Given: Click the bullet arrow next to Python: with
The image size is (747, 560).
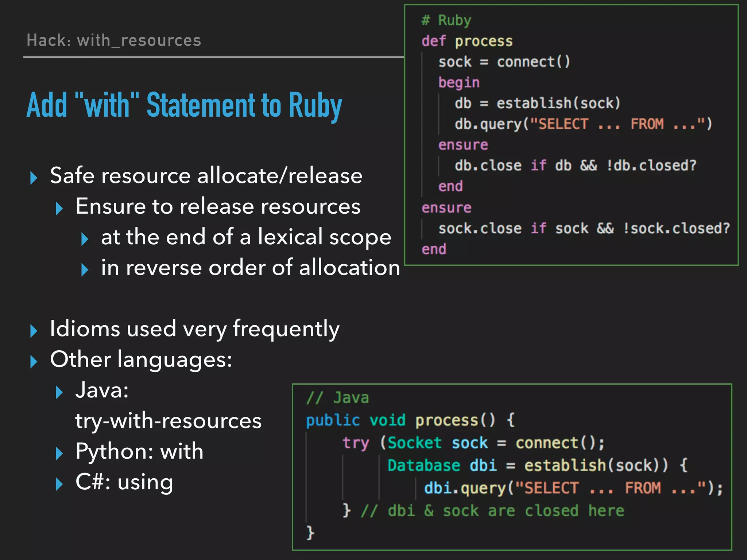Looking at the screenshot, I should (59, 454).
